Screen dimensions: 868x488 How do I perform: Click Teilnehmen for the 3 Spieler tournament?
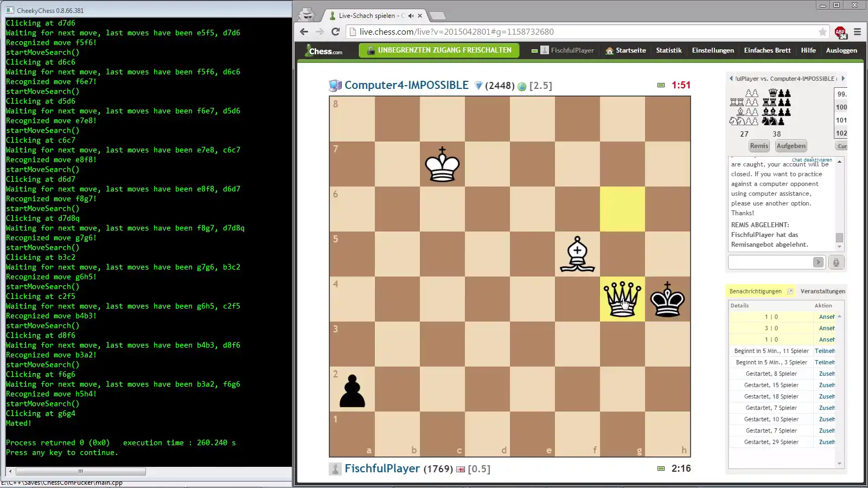tap(825, 362)
